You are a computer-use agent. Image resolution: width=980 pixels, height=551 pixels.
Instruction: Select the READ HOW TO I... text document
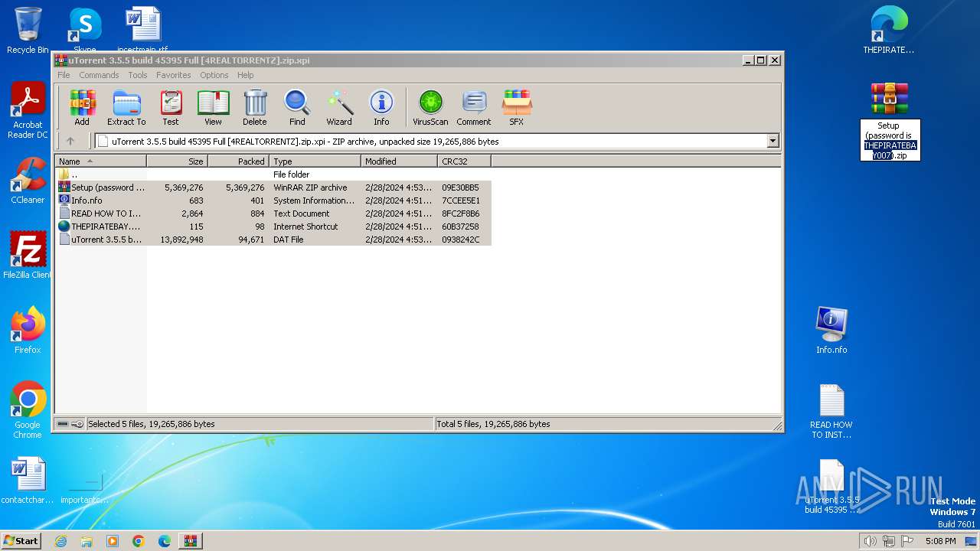(x=273, y=214)
